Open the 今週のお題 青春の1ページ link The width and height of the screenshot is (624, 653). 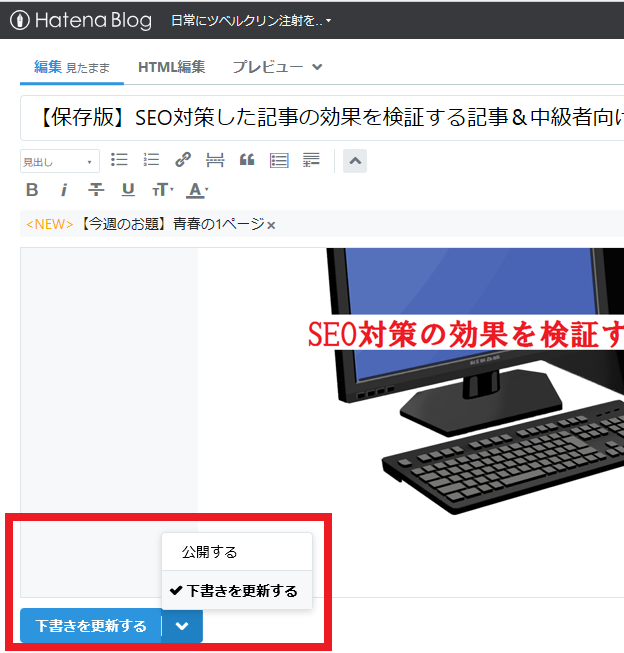tap(171, 224)
